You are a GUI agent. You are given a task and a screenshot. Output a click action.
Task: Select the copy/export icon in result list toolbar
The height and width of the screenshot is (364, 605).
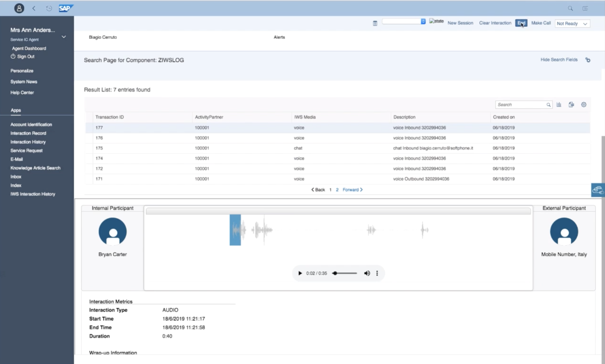coord(571,104)
